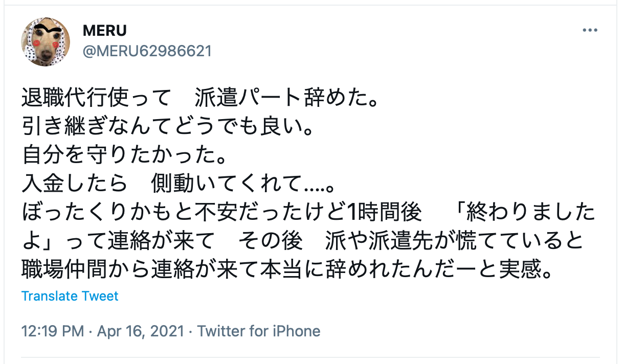
Task: Click the text 1時間後 in tweet
Action: (x=384, y=212)
